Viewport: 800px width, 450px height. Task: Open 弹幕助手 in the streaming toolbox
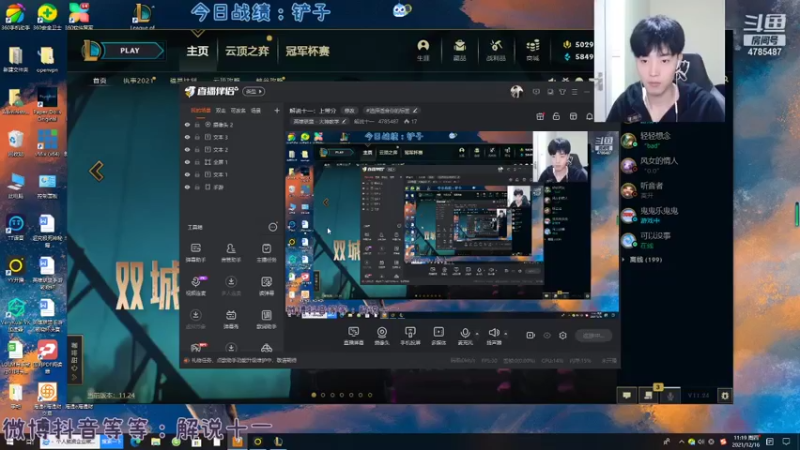(195, 252)
